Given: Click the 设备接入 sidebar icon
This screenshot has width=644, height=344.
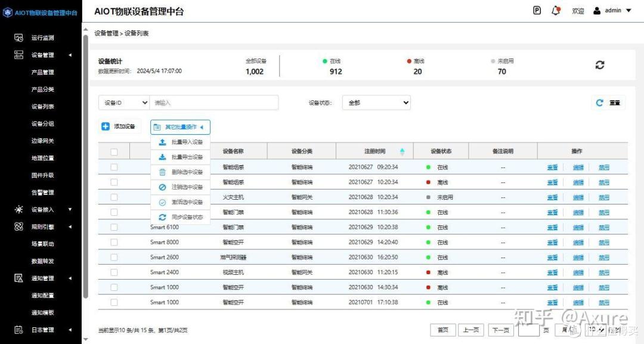Looking at the screenshot, I should 18,209.
